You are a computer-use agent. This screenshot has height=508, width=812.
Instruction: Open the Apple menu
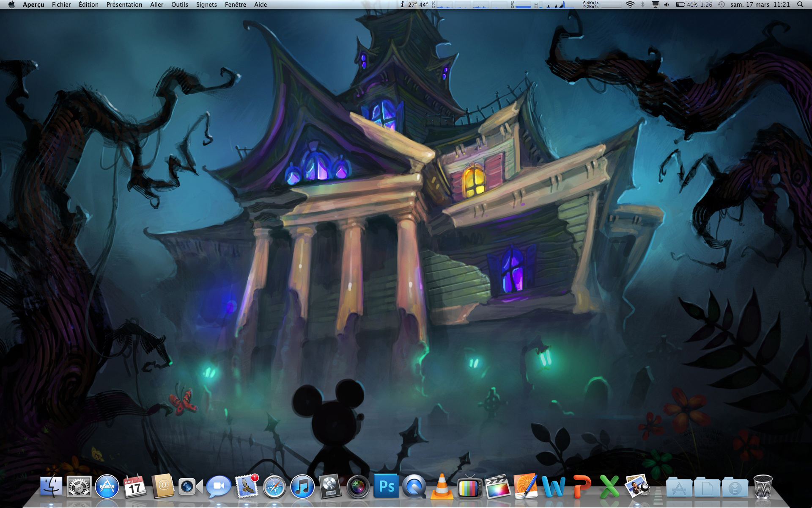(11, 4)
